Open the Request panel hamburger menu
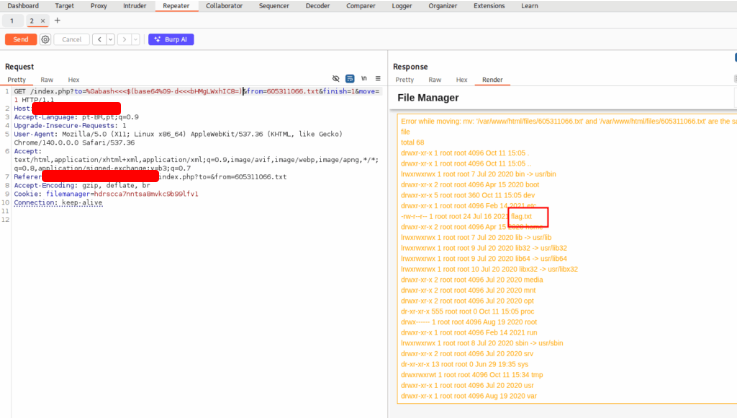Viewport: 743px width, 418px height. 376,79
